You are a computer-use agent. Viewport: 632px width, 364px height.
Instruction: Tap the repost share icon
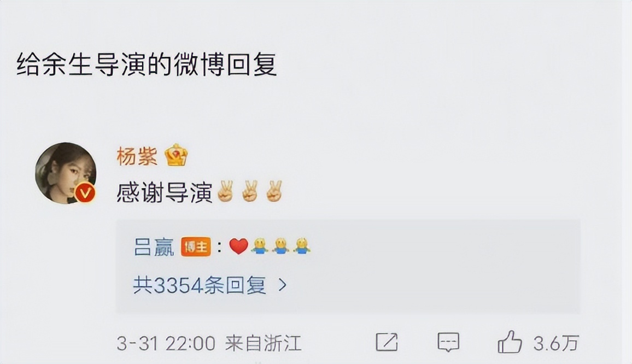click(387, 343)
